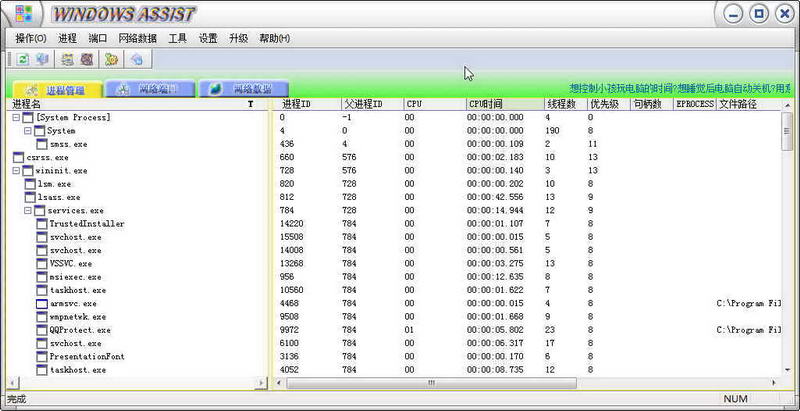The height and width of the screenshot is (411, 800).
Task: Open the 升级 menu
Action: pos(238,38)
